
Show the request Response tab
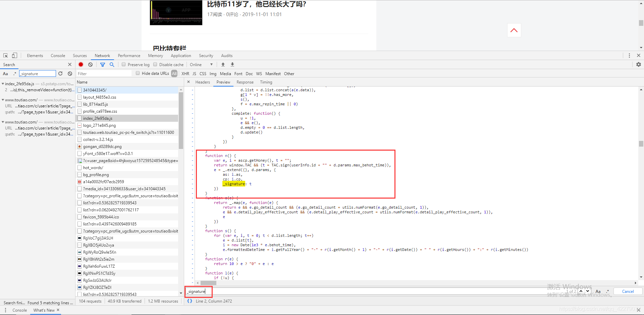[245, 82]
